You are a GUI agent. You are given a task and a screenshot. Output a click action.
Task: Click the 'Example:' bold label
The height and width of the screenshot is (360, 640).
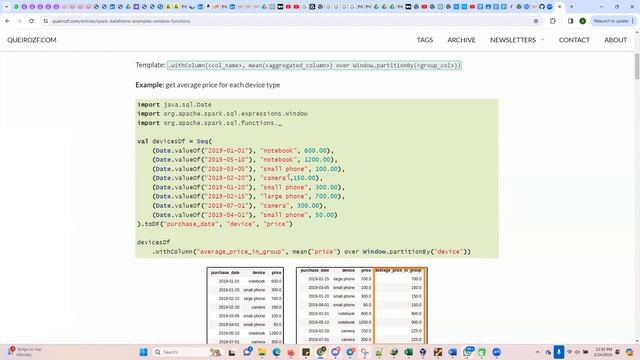click(x=150, y=85)
